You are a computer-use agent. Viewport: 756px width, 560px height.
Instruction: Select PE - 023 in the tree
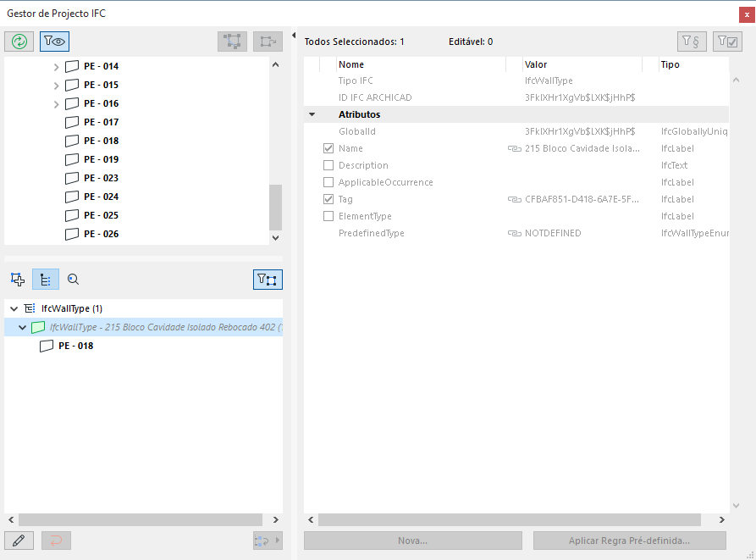(102, 178)
